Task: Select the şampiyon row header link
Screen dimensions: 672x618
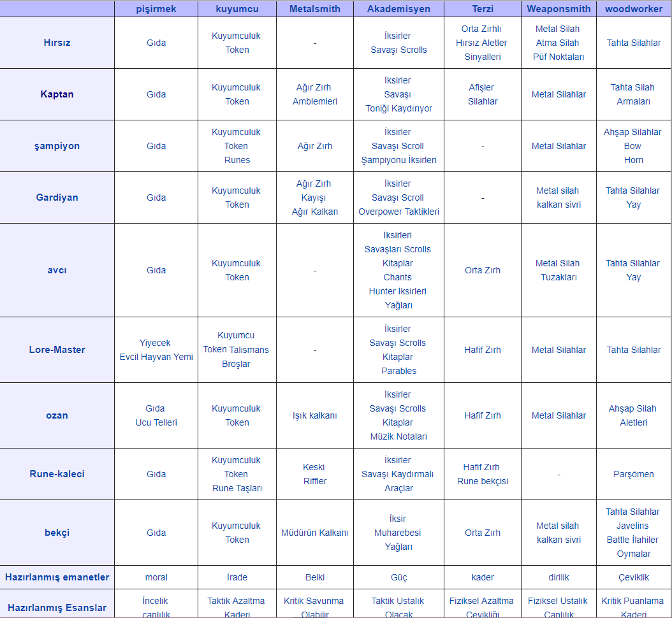Action: [x=57, y=146]
